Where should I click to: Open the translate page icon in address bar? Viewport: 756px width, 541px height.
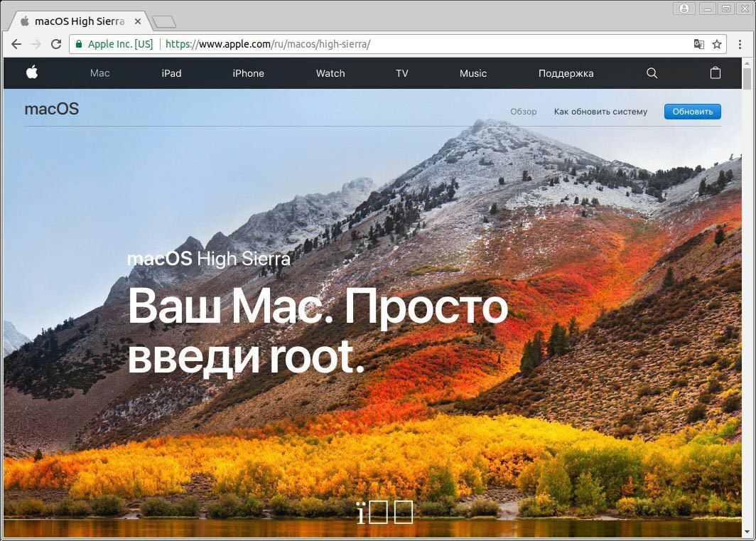(698, 44)
